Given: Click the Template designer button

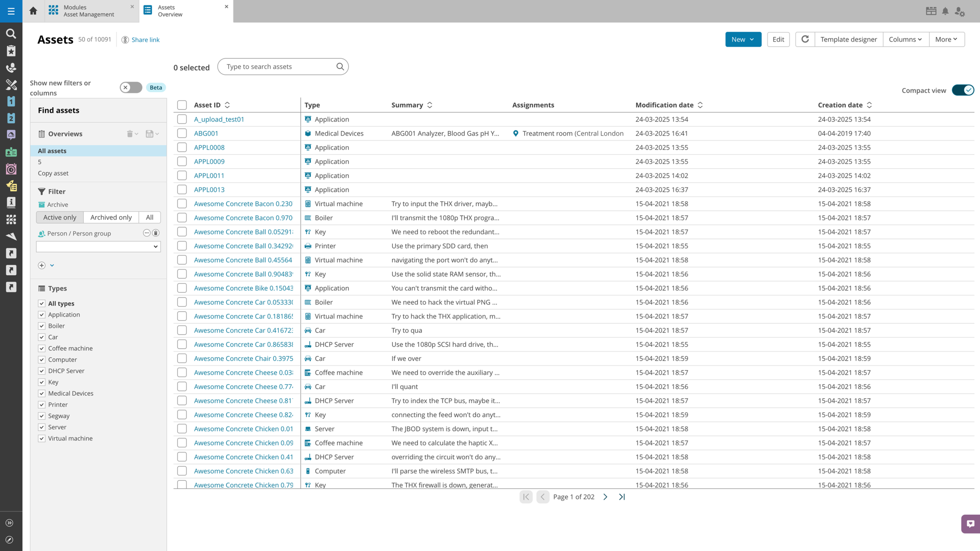Looking at the screenshot, I should (848, 39).
